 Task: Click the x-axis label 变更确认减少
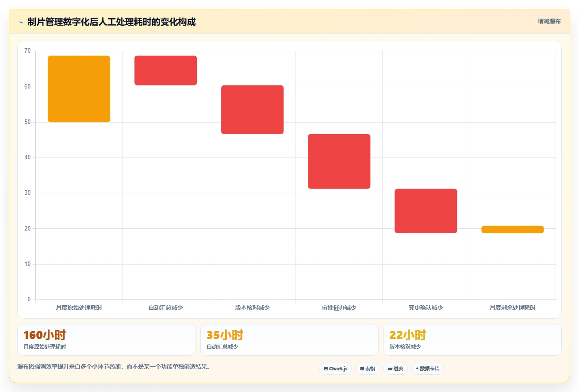tap(426, 307)
